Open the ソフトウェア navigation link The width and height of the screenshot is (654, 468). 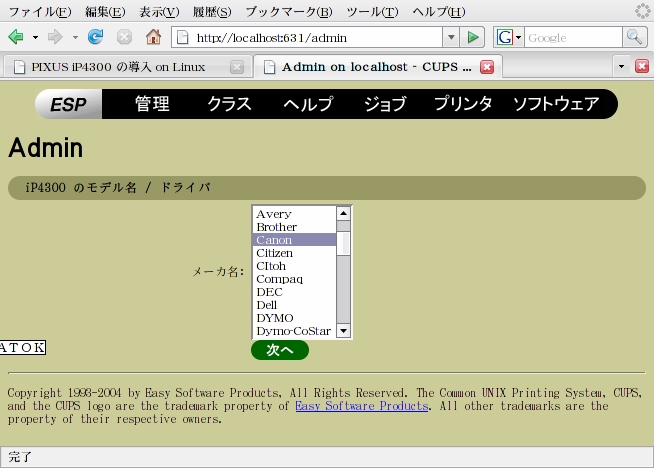click(x=556, y=104)
